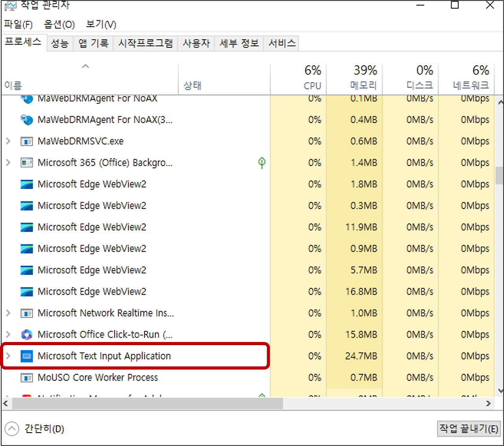Click the green leaf status icon on Microsoft 365 row
The image size is (504, 446).
click(x=262, y=162)
